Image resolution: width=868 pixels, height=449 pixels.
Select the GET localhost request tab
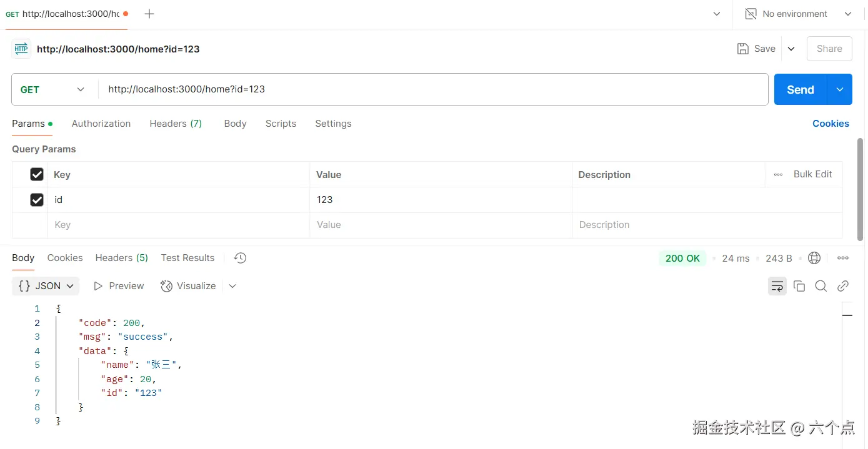(x=66, y=14)
